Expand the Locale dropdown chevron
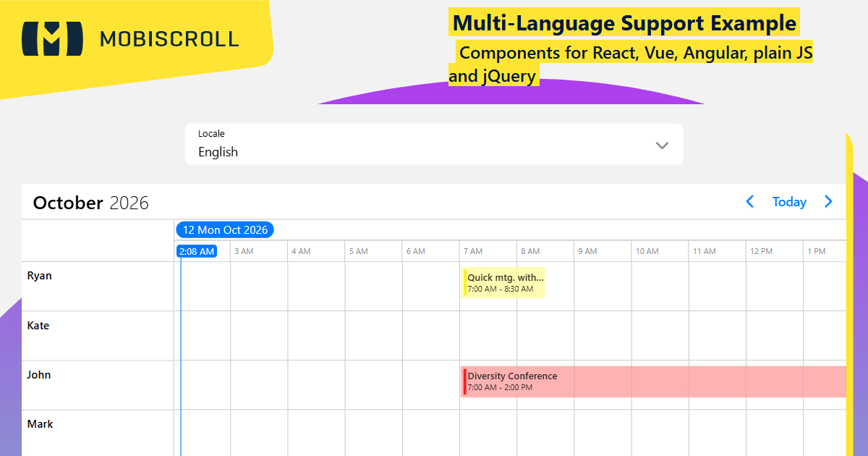The image size is (868, 456). [x=662, y=145]
